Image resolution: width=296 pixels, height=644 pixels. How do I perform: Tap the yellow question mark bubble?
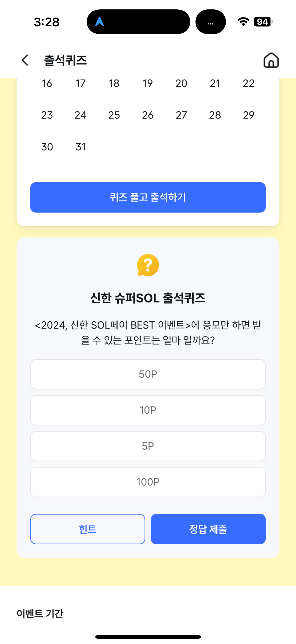(148, 265)
